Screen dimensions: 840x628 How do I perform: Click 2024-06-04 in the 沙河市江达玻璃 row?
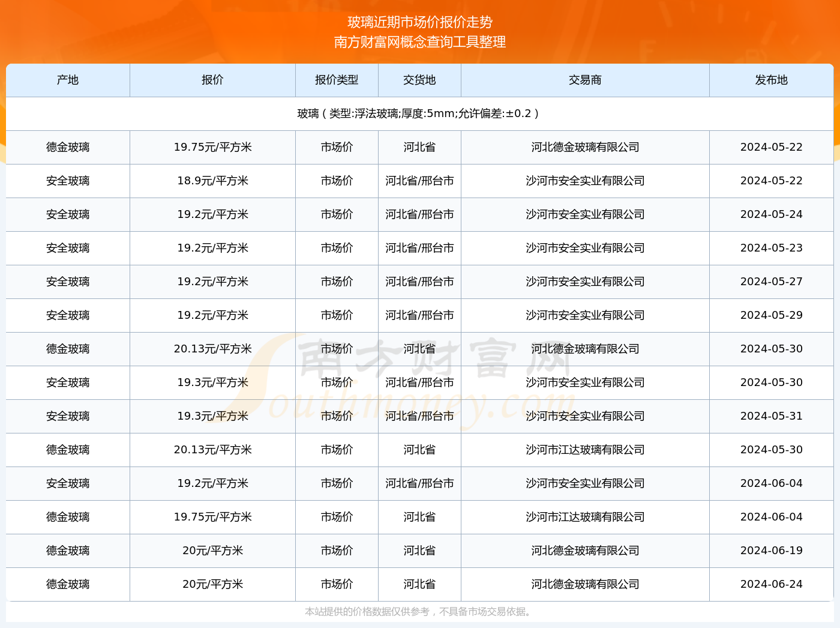tap(771, 517)
